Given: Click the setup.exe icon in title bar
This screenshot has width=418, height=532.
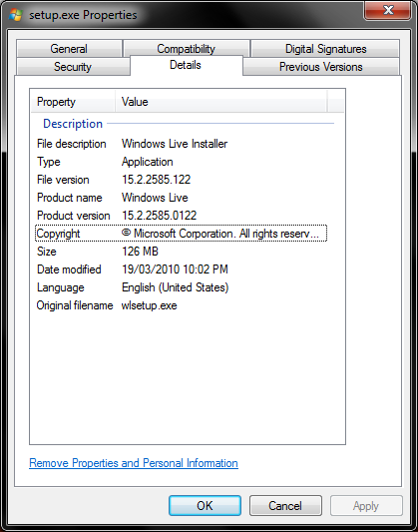Looking at the screenshot, I should [x=15, y=15].
